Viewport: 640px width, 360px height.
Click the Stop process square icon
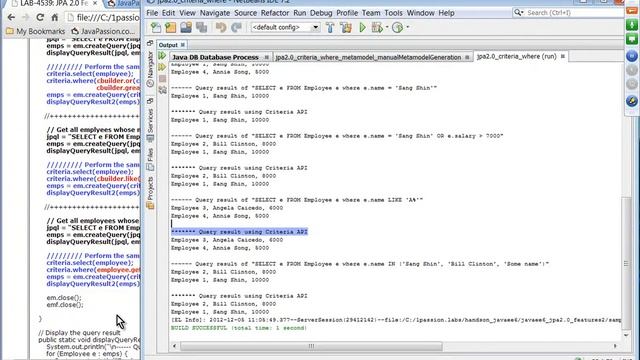click(x=162, y=78)
